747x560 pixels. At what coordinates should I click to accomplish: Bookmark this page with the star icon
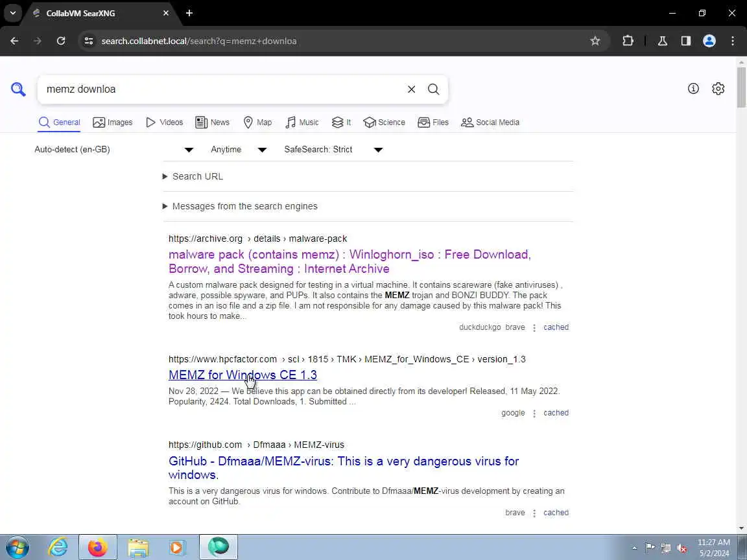595,41
